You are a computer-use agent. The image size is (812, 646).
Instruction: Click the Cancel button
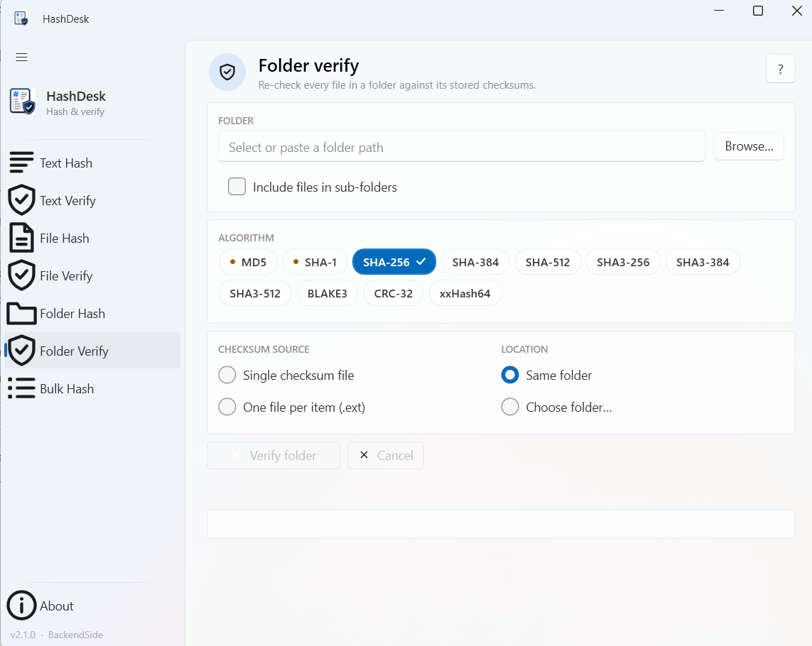coord(386,455)
